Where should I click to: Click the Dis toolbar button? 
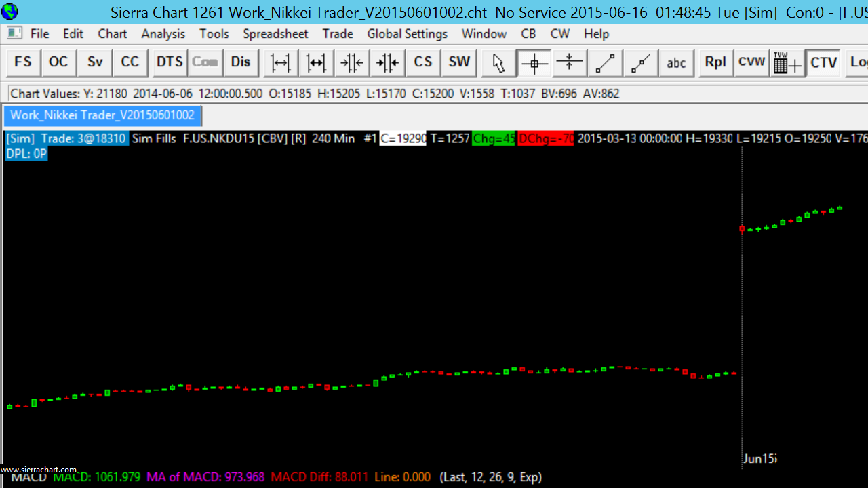point(241,62)
